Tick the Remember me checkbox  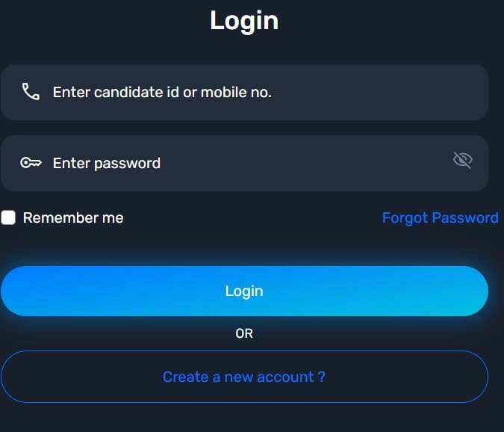8,217
